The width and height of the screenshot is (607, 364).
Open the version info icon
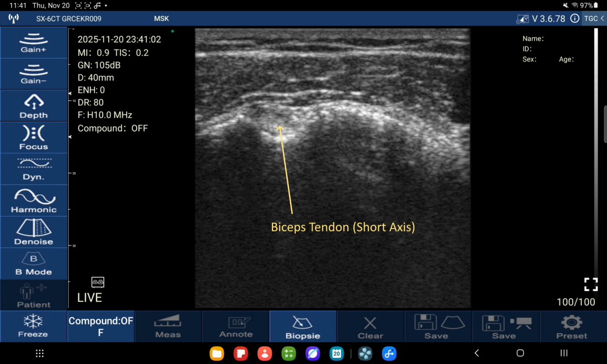pyautogui.click(x=575, y=19)
